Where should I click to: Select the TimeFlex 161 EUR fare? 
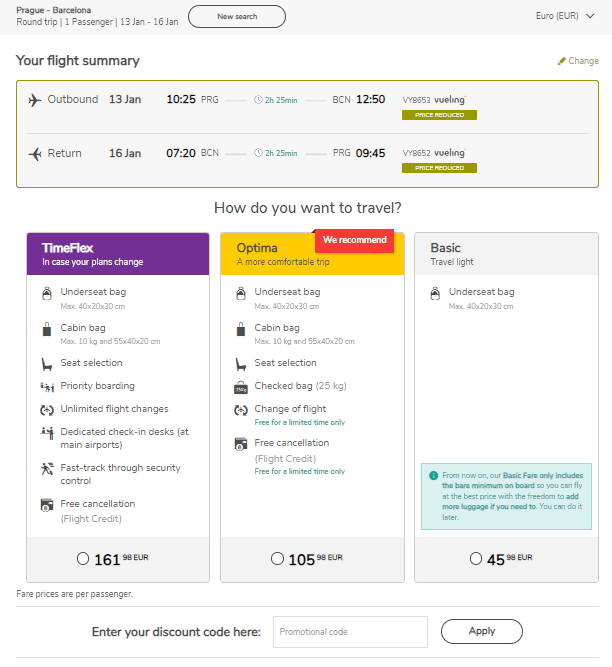(83, 558)
